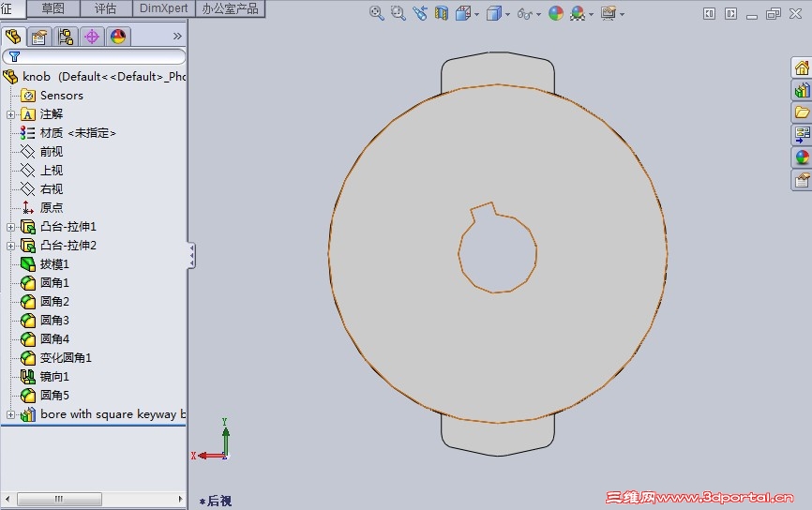Viewport: 812px width, 510px height.
Task: Click the tree horizontal scrollbar thumb
Action: click(x=59, y=499)
